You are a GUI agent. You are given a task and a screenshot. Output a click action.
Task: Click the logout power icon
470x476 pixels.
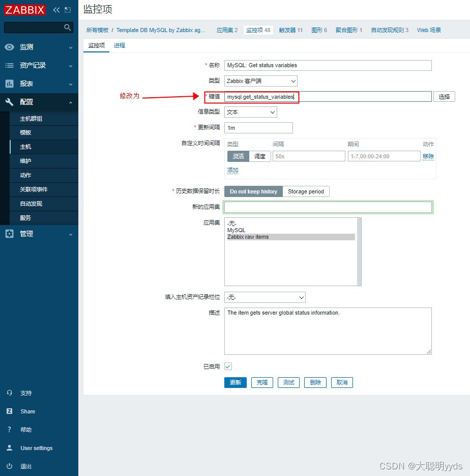click(9, 466)
